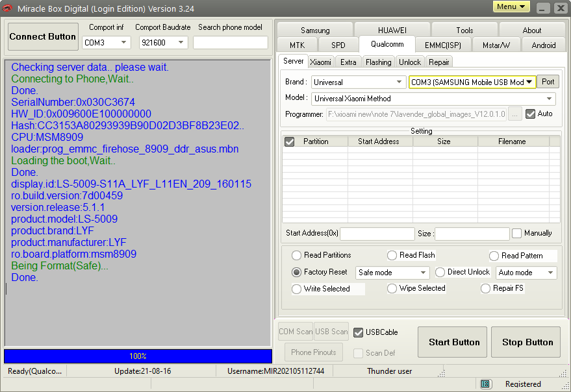Open the Extra sub-tab

point(348,62)
